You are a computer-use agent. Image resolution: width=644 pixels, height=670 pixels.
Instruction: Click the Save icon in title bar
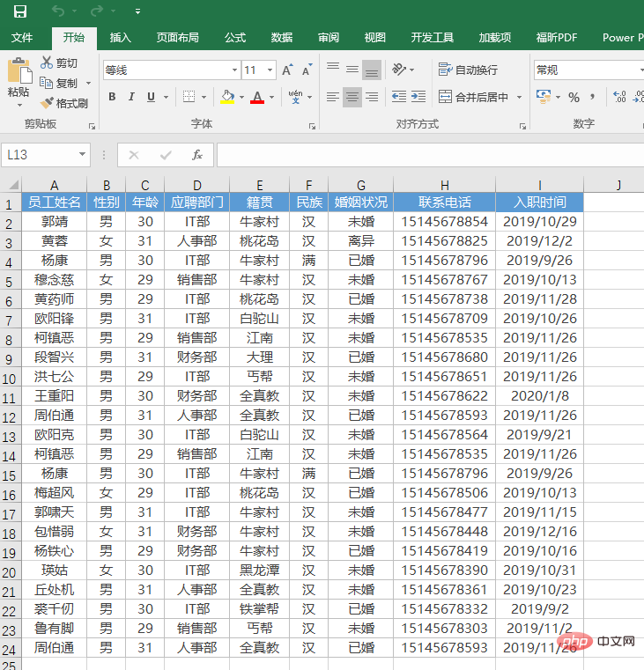coord(19,11)
